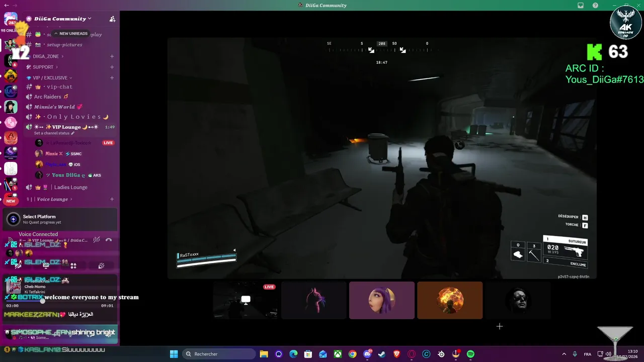Launch Steam from the taskbar
The height and width of the screenshot is (362, 644).
tap(382, 354)
